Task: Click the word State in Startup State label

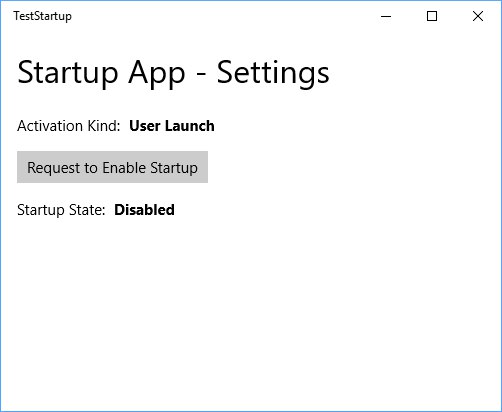Action: click(x=87, y=210)
